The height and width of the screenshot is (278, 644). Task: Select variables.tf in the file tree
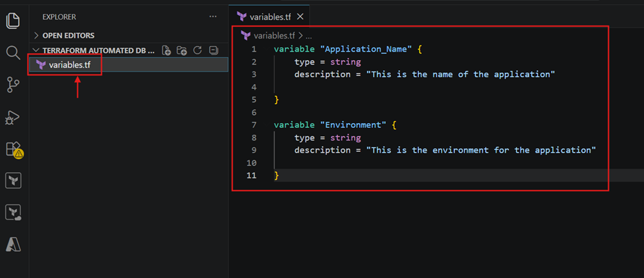(129, 65)
